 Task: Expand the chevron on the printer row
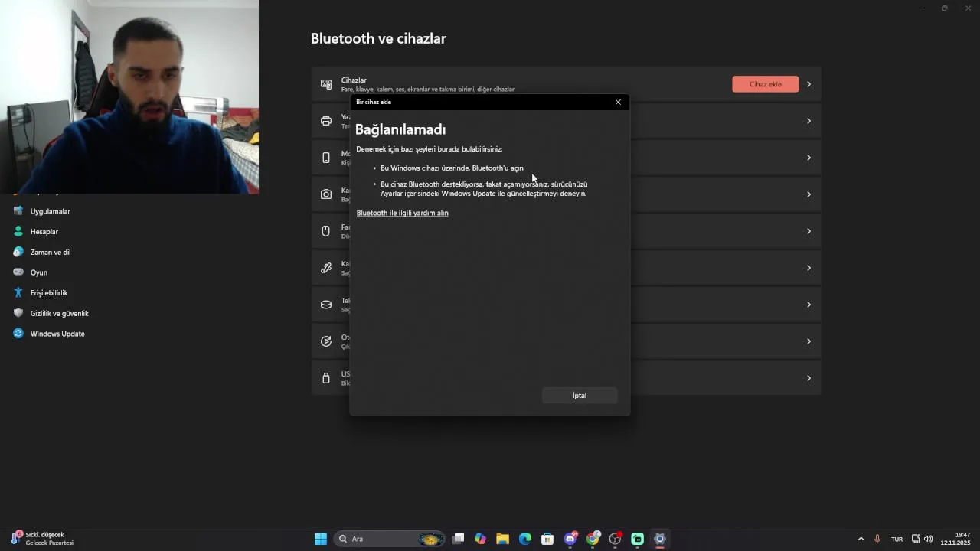808,121
